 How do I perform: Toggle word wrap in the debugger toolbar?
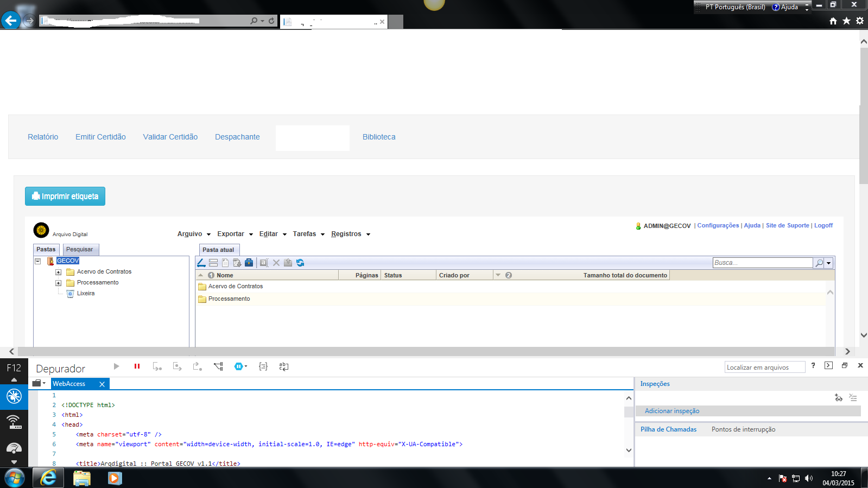click(283, 367)
